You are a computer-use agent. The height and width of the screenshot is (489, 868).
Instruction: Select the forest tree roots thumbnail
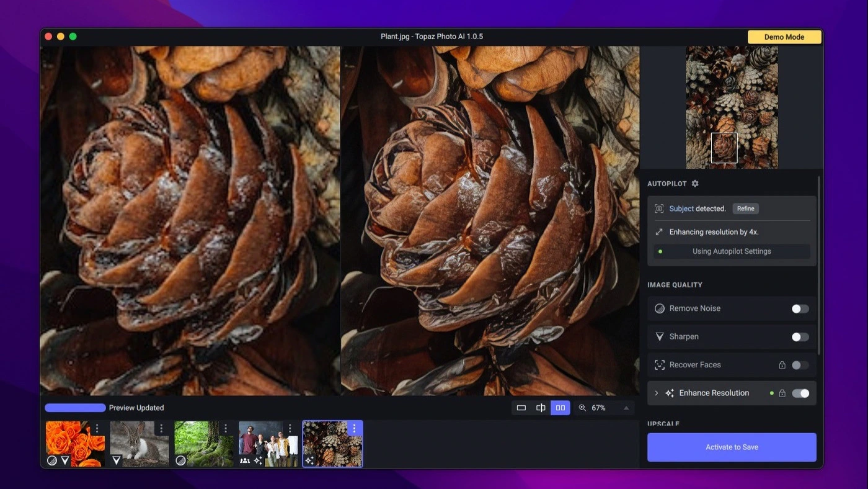click(204, 444)
